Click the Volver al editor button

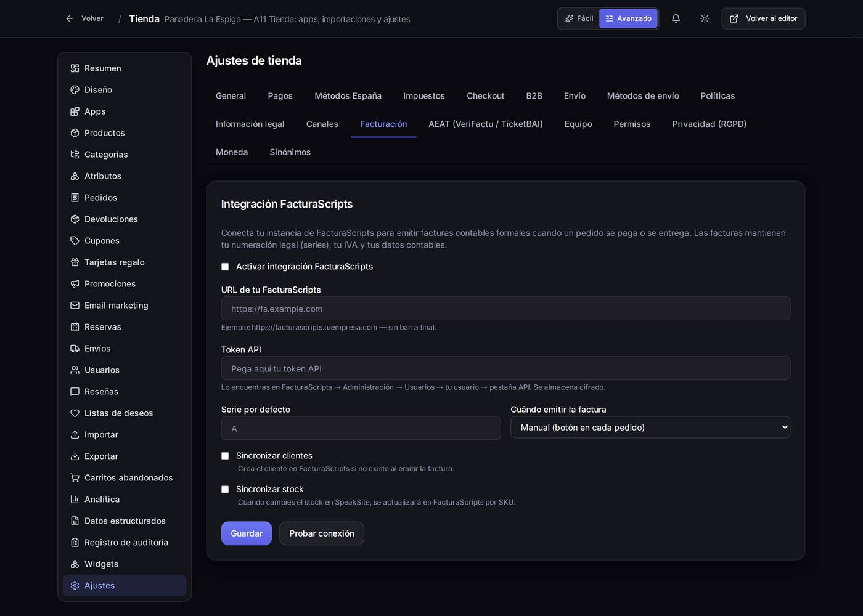[x=763, y=18]
